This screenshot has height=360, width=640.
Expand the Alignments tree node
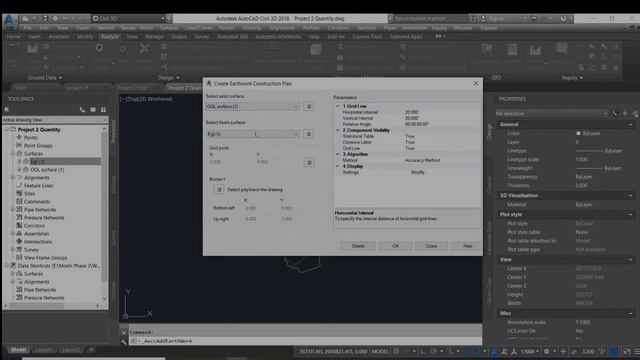13,178
